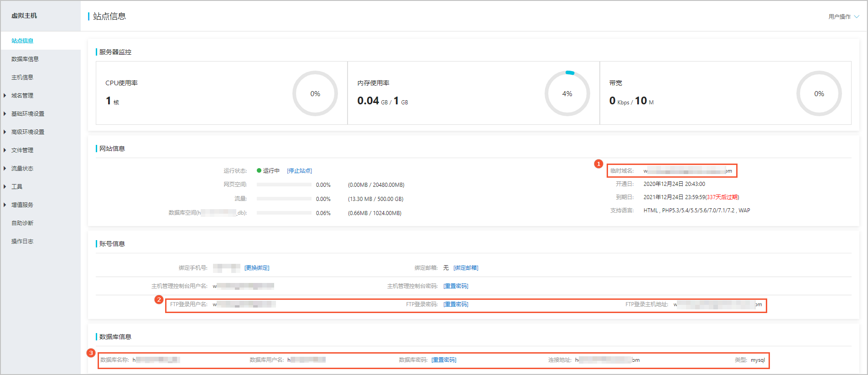Screen dimensions: 868x375
Task: Open the 主机信息 sidebar item
Action: pos(22,77)
